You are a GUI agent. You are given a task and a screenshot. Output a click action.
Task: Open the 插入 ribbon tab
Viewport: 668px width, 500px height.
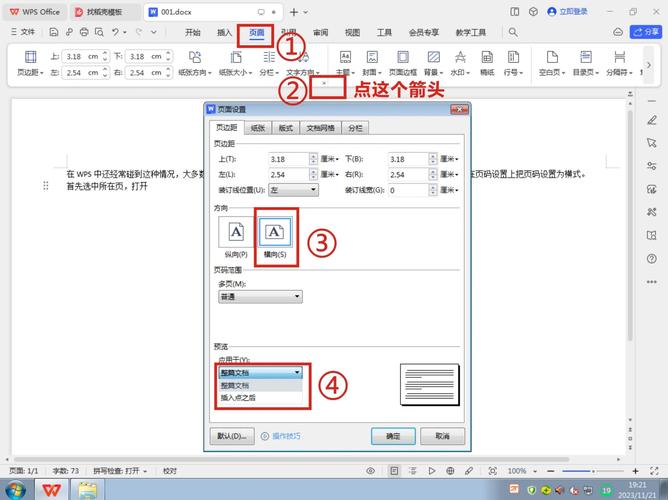coord(225,32)
